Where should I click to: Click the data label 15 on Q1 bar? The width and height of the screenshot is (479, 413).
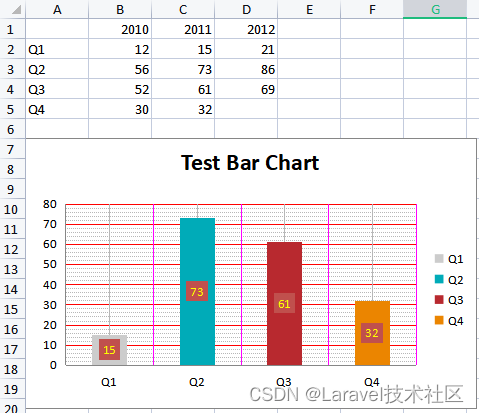pyautogui.click(x=109, y=350)
